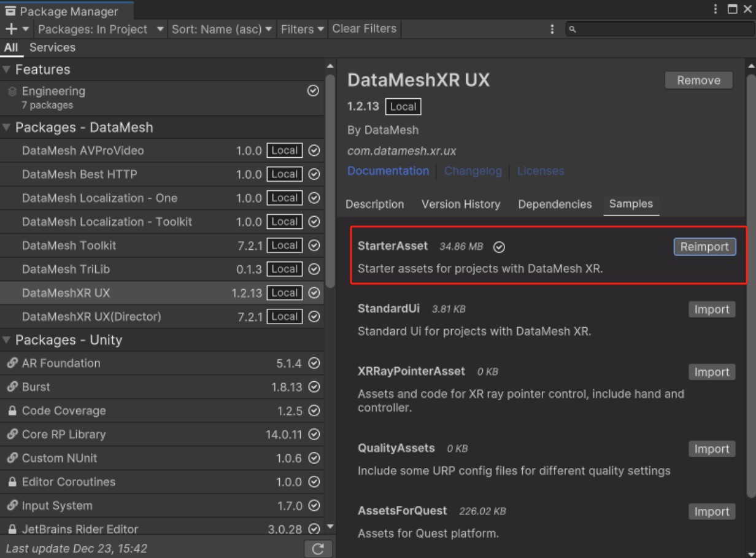
Task: Open the toolbar three-dot options menu
Action: click(x=552, y=29)
